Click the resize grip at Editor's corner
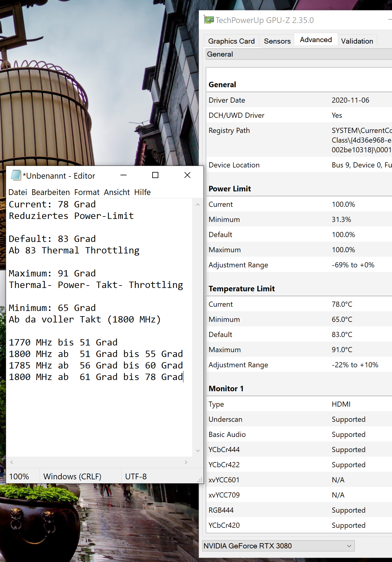The height and width of the screenshot is (562, 392). (200, 480)
